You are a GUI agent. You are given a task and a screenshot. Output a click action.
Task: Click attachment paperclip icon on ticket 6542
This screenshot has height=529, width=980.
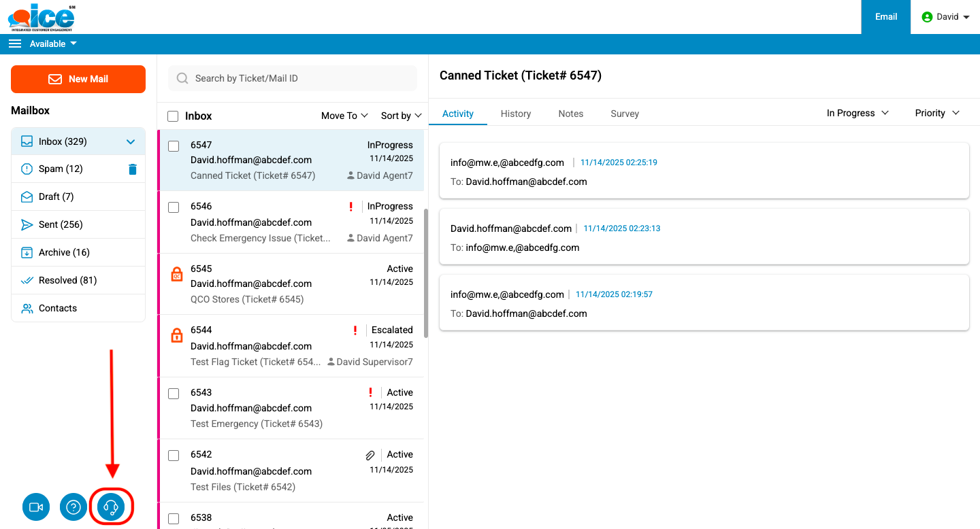click(370, 455)
